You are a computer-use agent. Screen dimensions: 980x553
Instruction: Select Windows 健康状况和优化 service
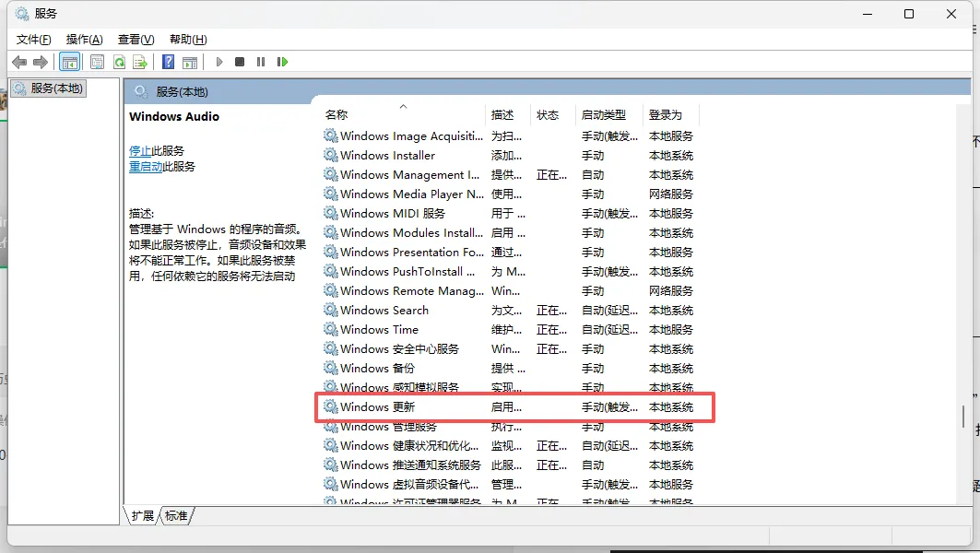pos(509,446)
